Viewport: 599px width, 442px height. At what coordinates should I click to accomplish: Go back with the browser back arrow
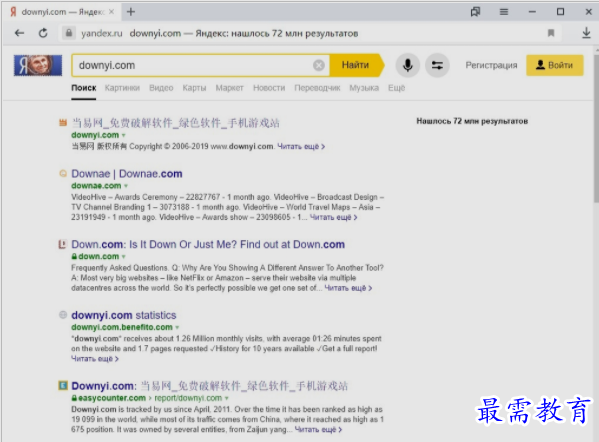[19, 33]
